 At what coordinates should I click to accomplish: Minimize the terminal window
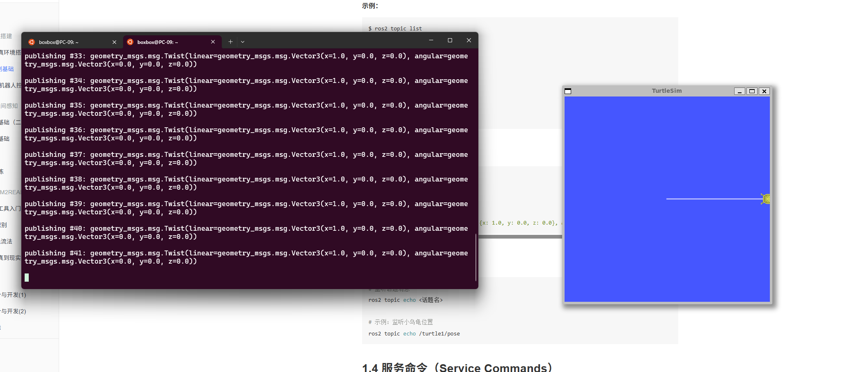tap(431, 40)
